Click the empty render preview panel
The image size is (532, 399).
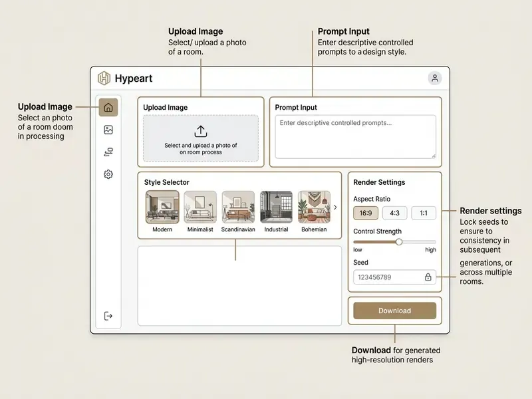click(239, 286)
